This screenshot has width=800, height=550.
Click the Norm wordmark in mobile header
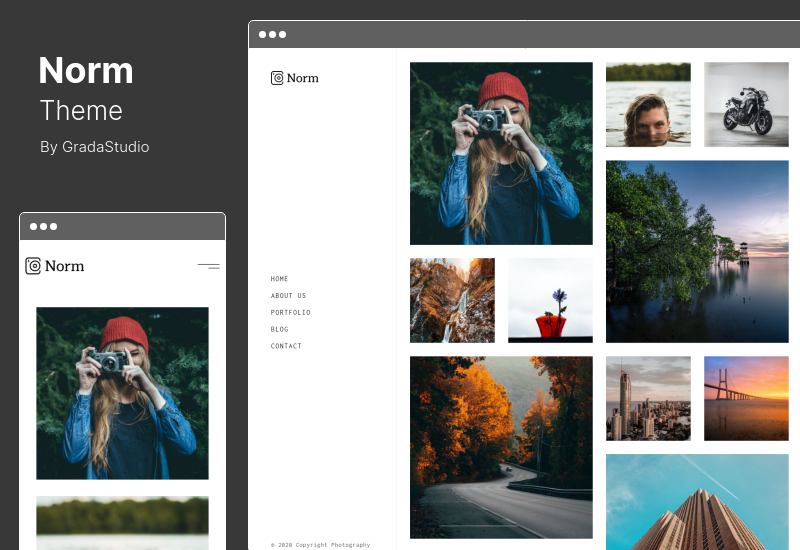(x=64, y=266)
